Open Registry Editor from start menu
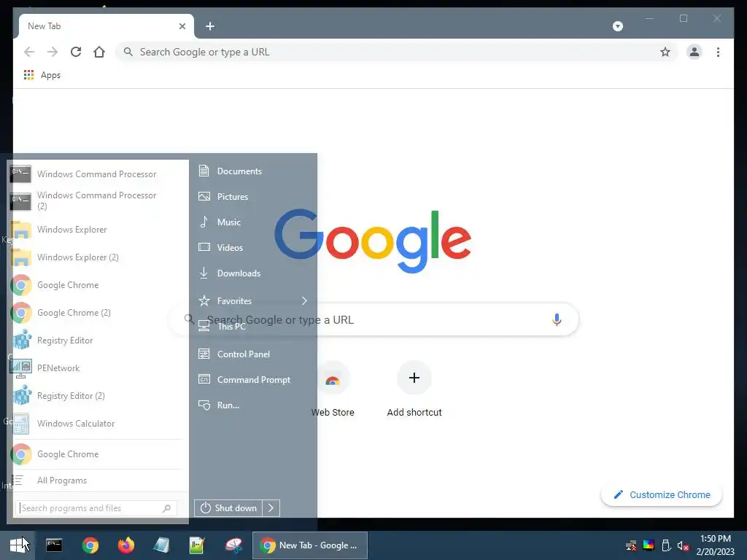This screenshot has width=747, height=560. pyautogui.click(x=97, y=341)
